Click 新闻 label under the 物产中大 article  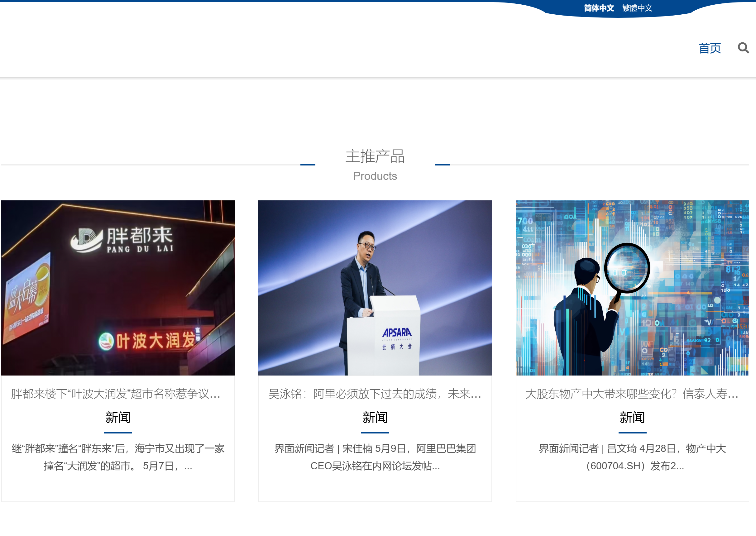632,418
